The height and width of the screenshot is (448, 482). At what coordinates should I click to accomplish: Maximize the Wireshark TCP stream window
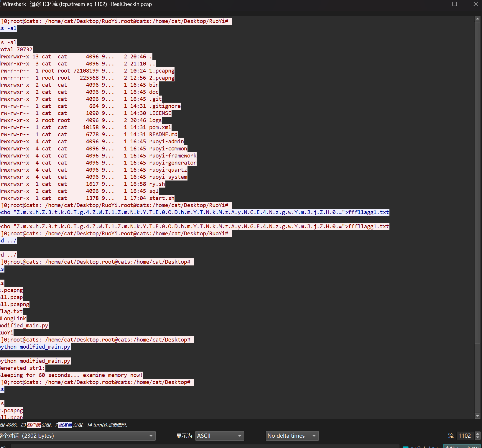click(455, 4)
